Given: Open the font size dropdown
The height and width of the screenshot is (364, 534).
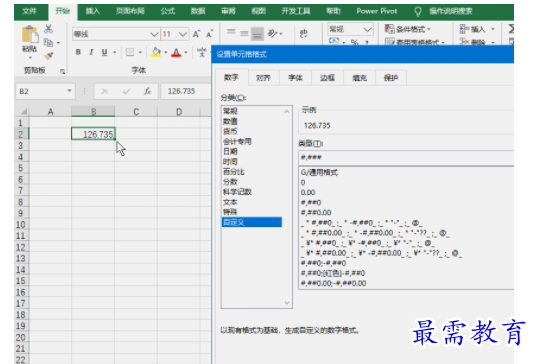Looking at the screenshot, I should pos(183,34).
